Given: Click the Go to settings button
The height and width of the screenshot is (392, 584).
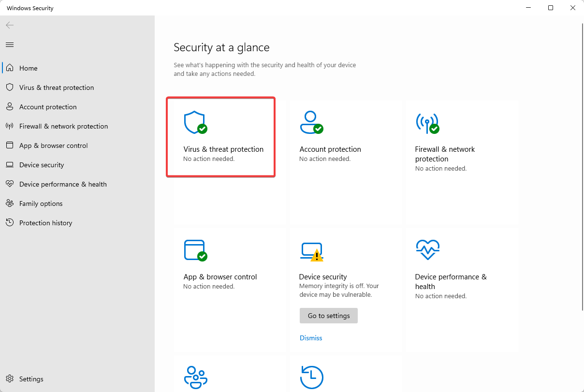Looking at the screenshot, I should (329, 316).
